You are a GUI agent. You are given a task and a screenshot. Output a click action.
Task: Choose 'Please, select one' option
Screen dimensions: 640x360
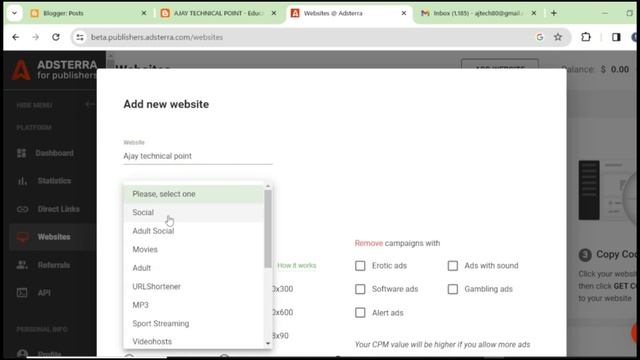tap(193, 194)
